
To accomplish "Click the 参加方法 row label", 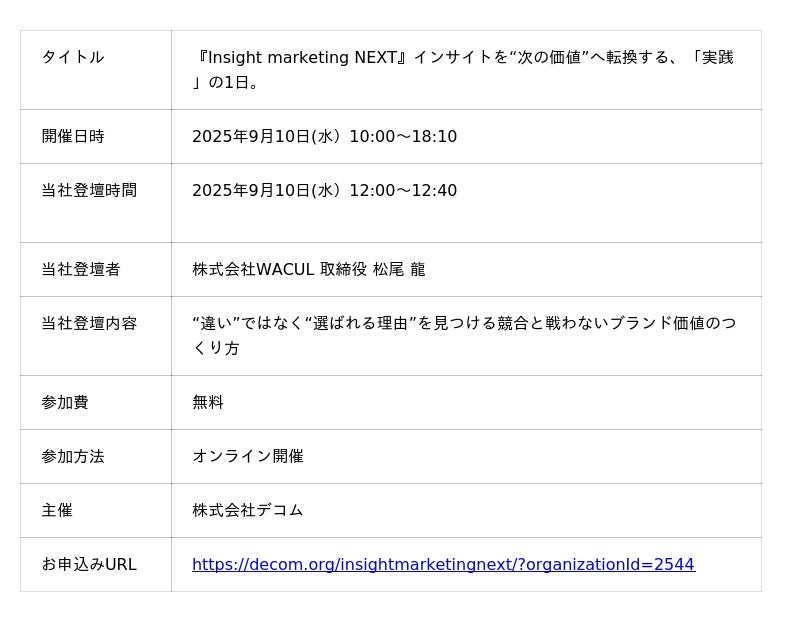I will click(x=73, y=457).
